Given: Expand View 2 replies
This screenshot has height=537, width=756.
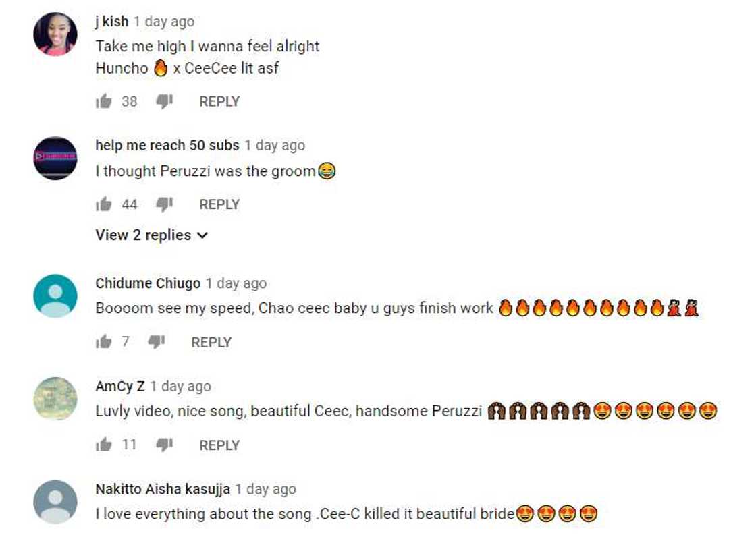Looking at the screenshot, I should 152,235.
